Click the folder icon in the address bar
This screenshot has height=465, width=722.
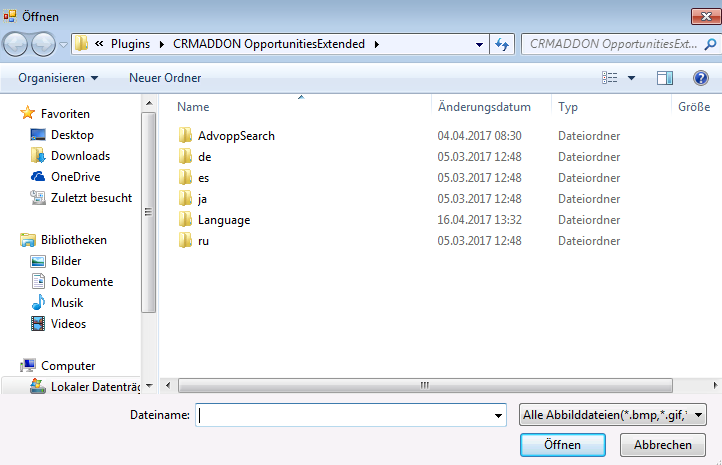82,44
